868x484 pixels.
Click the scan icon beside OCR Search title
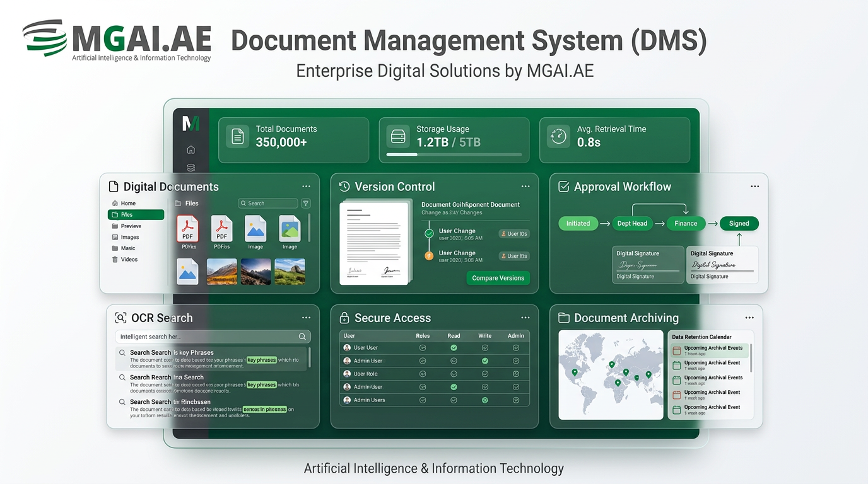(120, 318)
